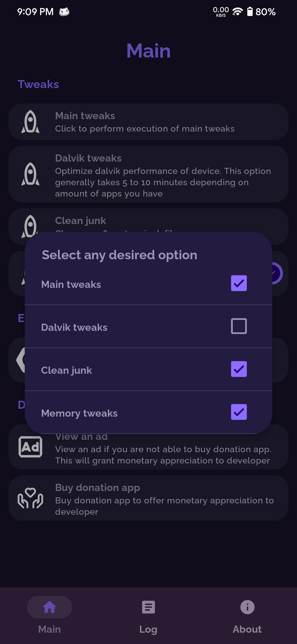Tap the donation hands-and-heart icon
This screenshot has width=297, height=644.
30,498
